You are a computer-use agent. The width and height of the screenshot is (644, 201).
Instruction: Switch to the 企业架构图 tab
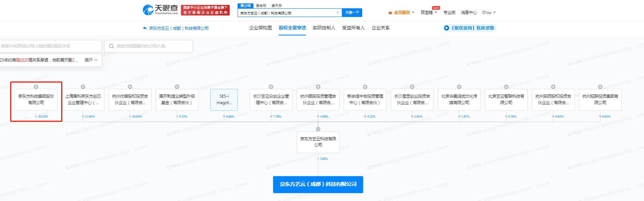click(x=260, y=28)
